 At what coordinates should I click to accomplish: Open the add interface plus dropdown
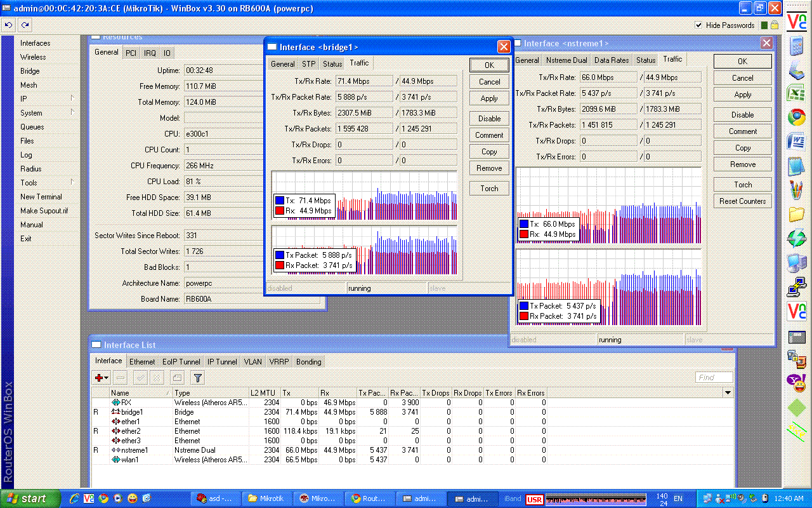pos(101,378)
